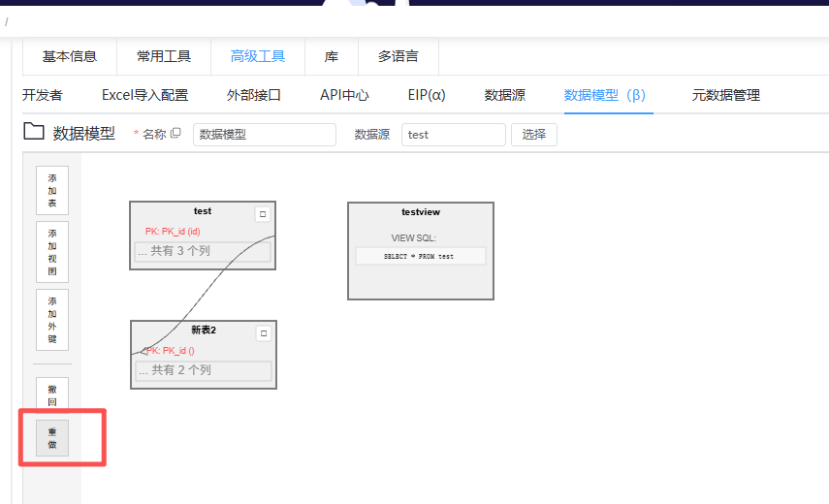Viewport: 829px width, 504px height.
Task: Click the 选择 button
Action: [534, 135]
